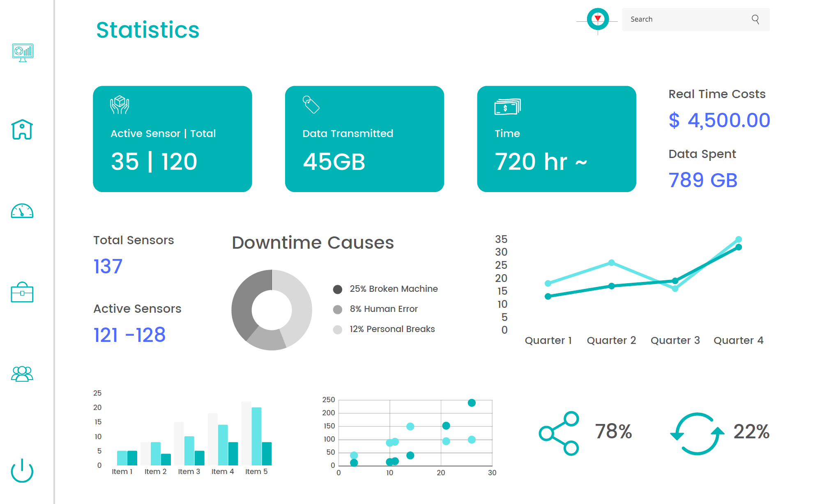Open the Active Sensor | Total card

tap(172, 139)
